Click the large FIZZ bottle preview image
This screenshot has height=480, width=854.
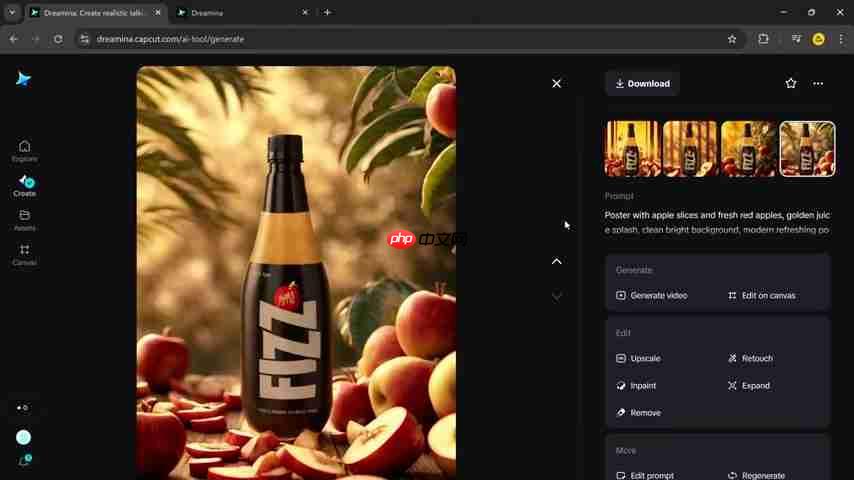click(296, 272)
